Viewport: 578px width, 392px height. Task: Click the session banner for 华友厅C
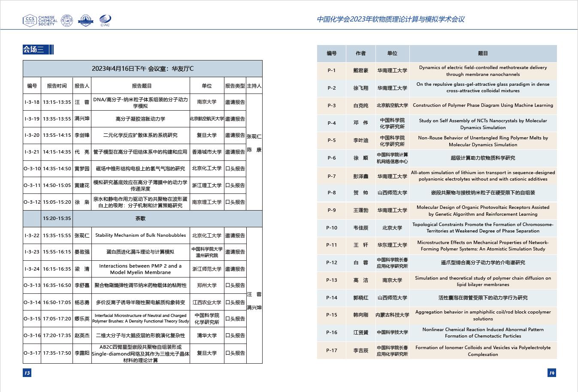point(142,69)
